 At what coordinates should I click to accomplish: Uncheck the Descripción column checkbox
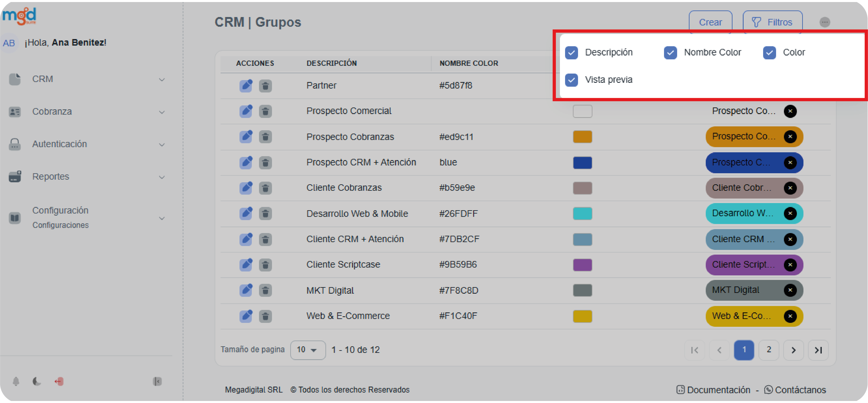571,53
